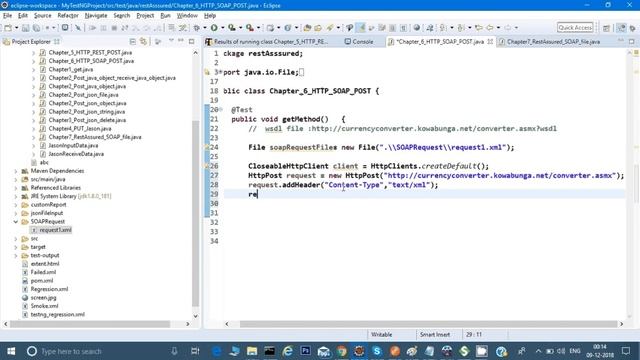This screenshot has width=640, height=360.
Task: Select Chapter1_get.java in the tree
Action: tap(71, 69)
